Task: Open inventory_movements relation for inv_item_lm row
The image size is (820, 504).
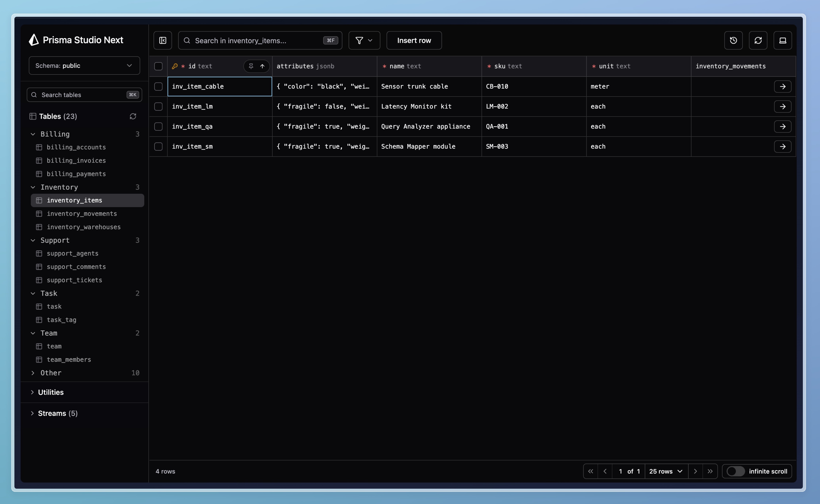Action: coord(783,106)
